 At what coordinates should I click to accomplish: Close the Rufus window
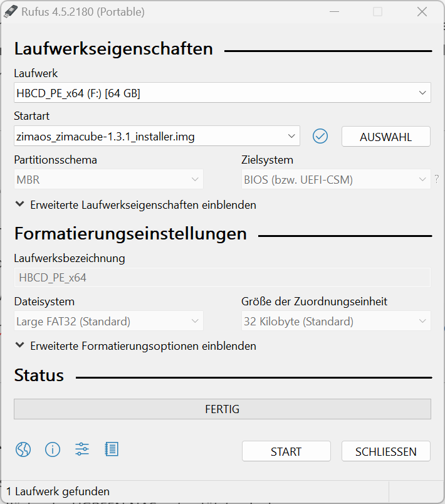(x=422, y=12)
